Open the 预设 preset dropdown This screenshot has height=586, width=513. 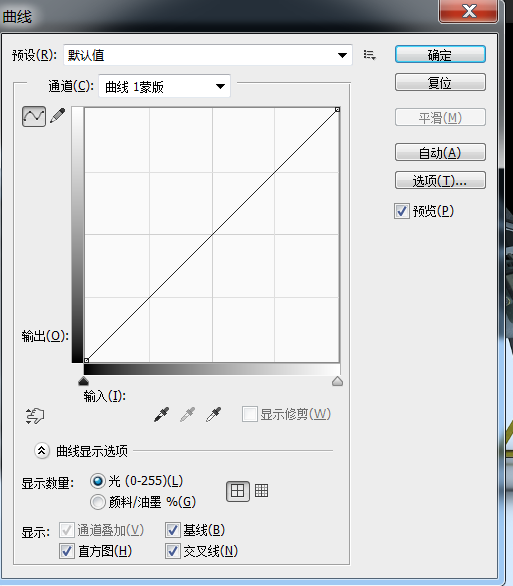coord(208,55)
